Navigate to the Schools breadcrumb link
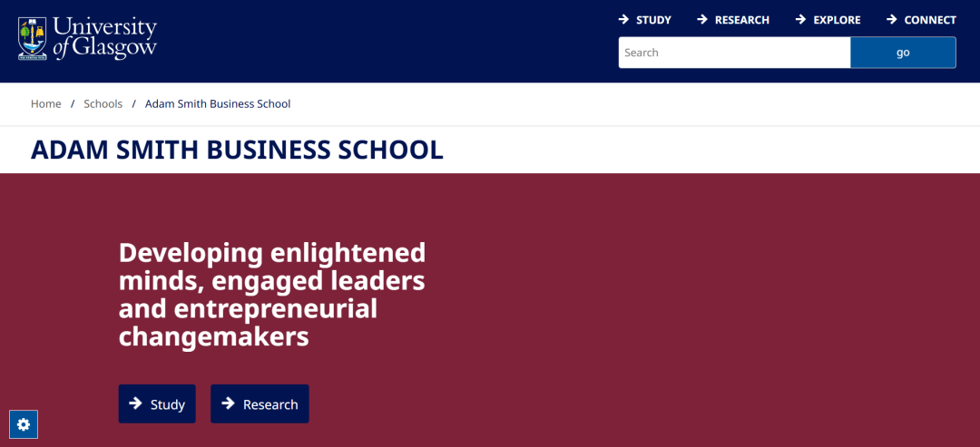The width and height of the screenshot is (980, 447). 103,104
